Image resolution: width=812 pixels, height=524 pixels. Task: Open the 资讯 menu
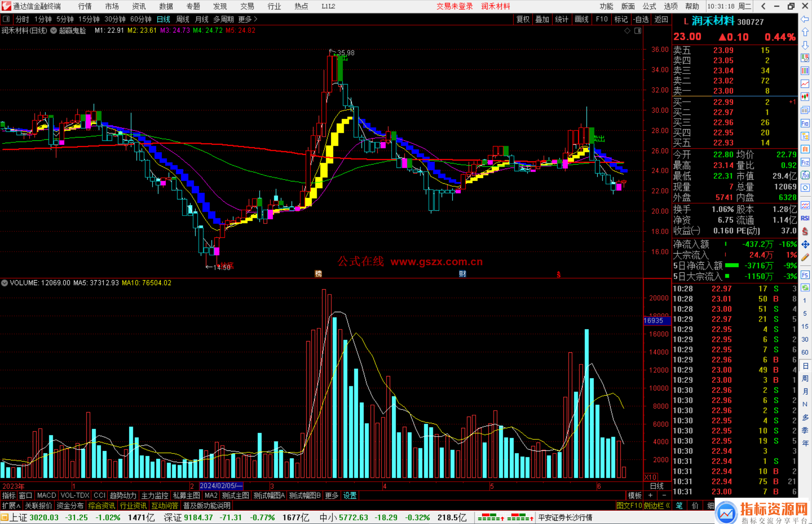pos(139,6)
